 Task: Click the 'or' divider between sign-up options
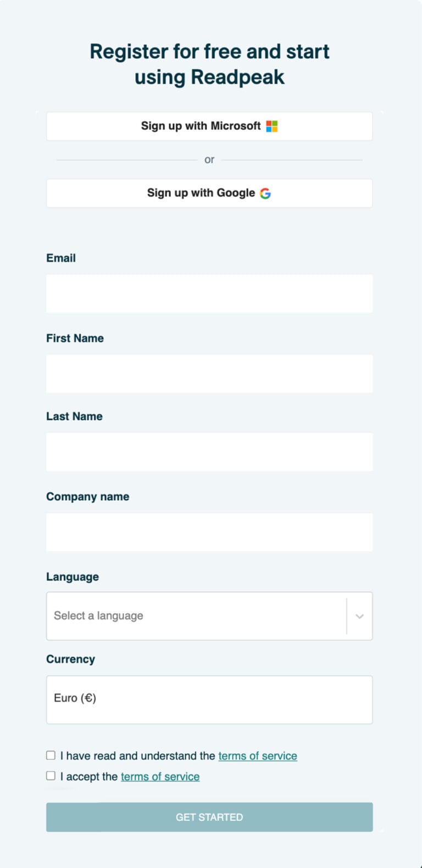point(209,159)
